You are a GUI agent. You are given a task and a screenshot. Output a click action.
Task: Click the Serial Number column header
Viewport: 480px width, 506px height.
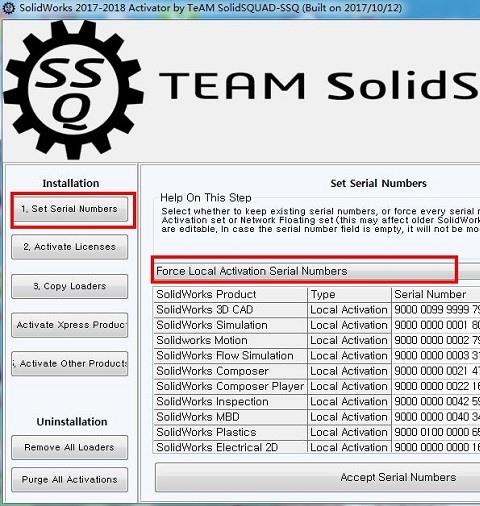[436, 295]
